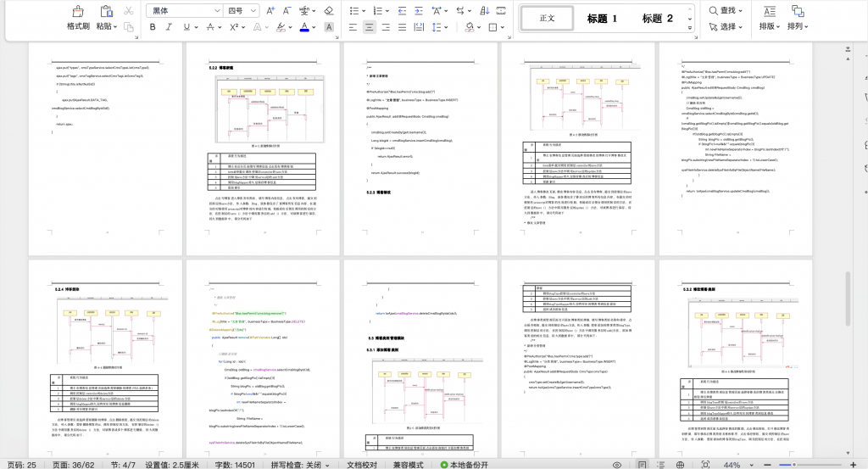The image size is (868, 469).
Task: Toggle bold formatting
Action: (x=153, y=27)
